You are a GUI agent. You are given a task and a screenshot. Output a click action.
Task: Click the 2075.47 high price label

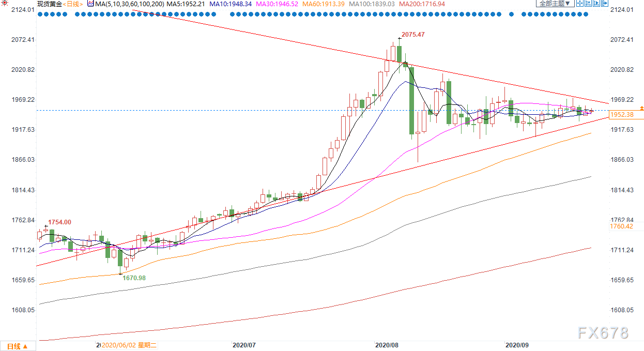click(413, 35)
